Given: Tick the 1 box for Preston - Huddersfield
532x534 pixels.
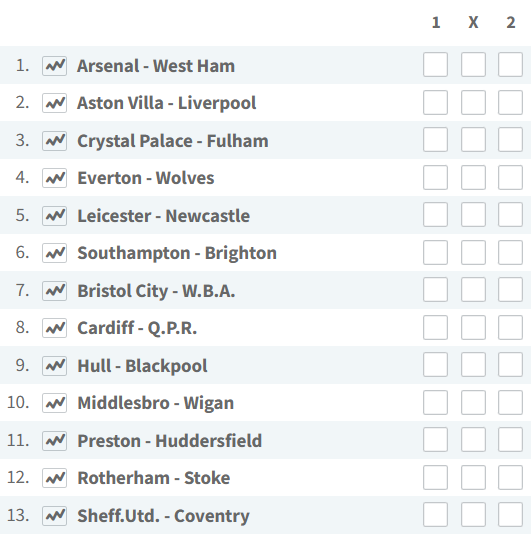Looking at the screenshot, I should (435, 440).
